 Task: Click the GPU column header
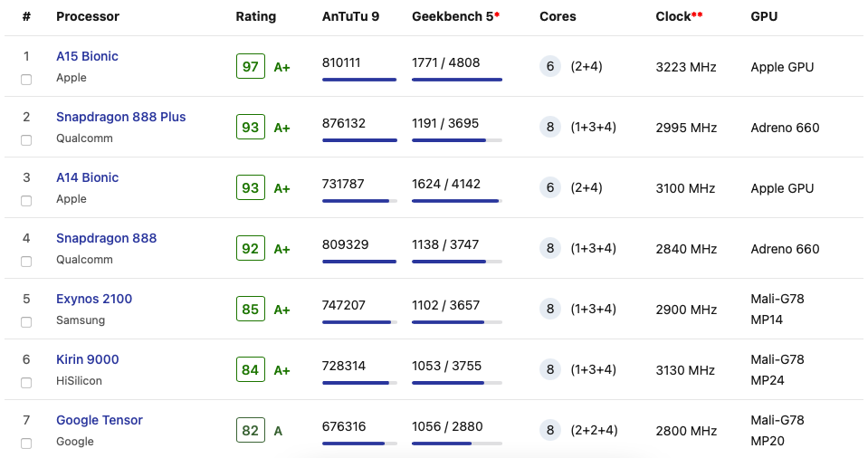764,16
